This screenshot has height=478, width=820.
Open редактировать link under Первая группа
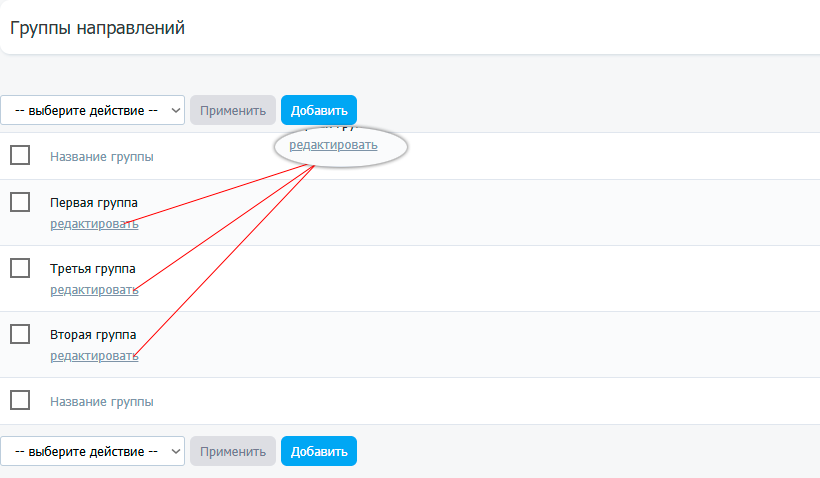click(x=94, y=223)
